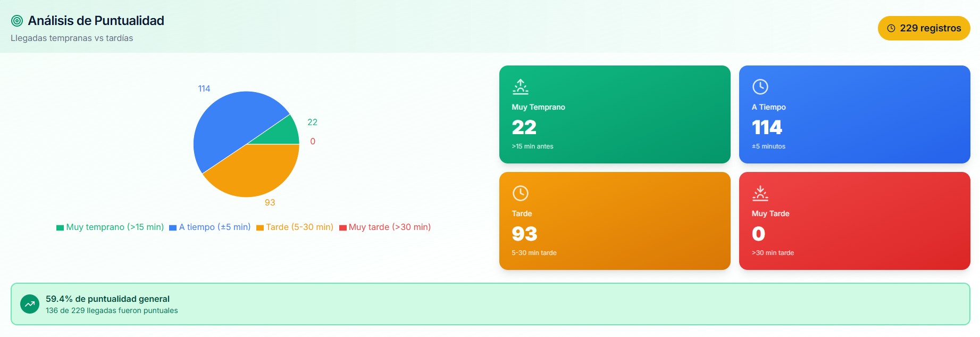Click the 229 registros badge

924,28
